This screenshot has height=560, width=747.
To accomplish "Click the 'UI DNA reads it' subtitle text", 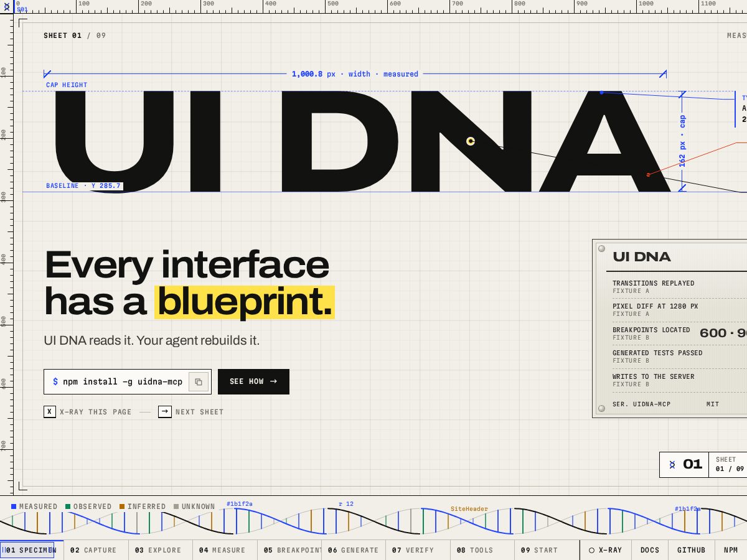I will click(151, 340).
